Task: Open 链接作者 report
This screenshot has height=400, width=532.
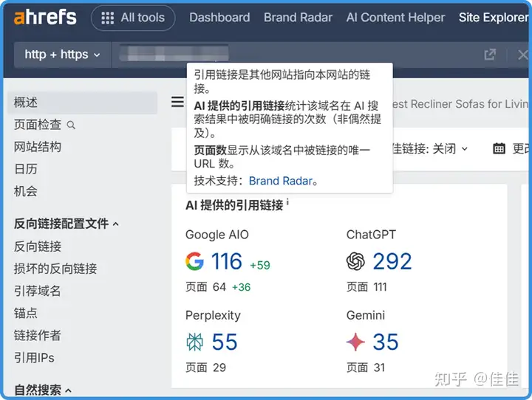Action: pyautogui.click(x=38, y=335)
